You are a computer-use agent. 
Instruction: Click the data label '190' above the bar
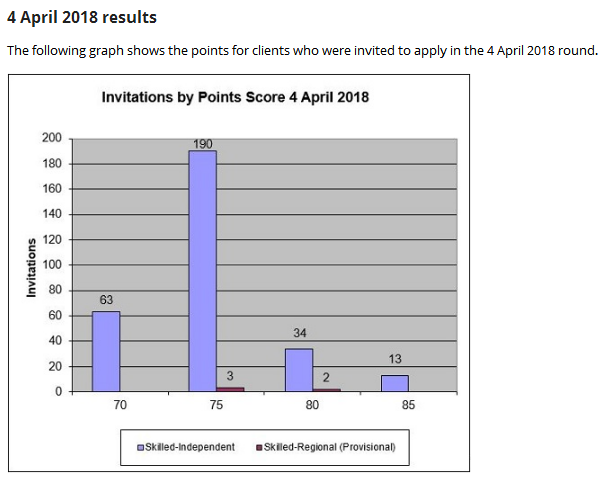pyautogui.click(x=202, y=144)
